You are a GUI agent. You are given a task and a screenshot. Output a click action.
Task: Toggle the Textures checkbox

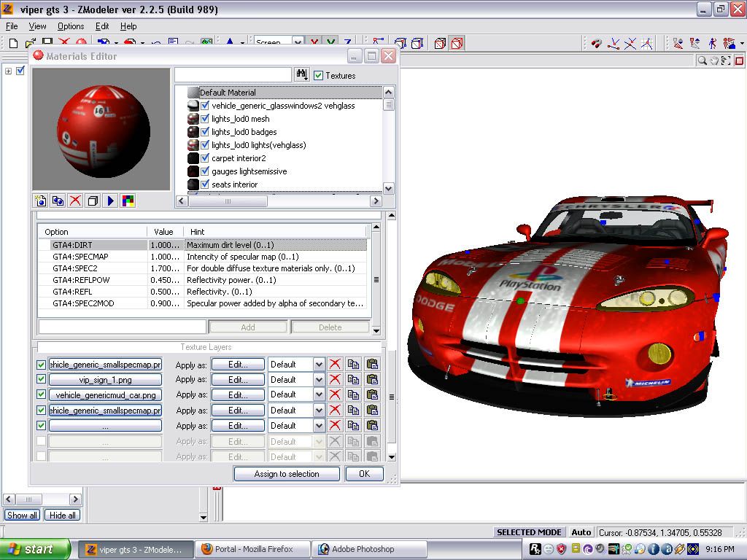point(319,76)
